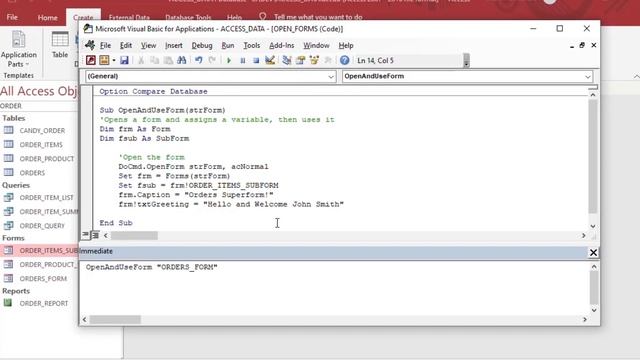Open the Run menu

(228, 45)
